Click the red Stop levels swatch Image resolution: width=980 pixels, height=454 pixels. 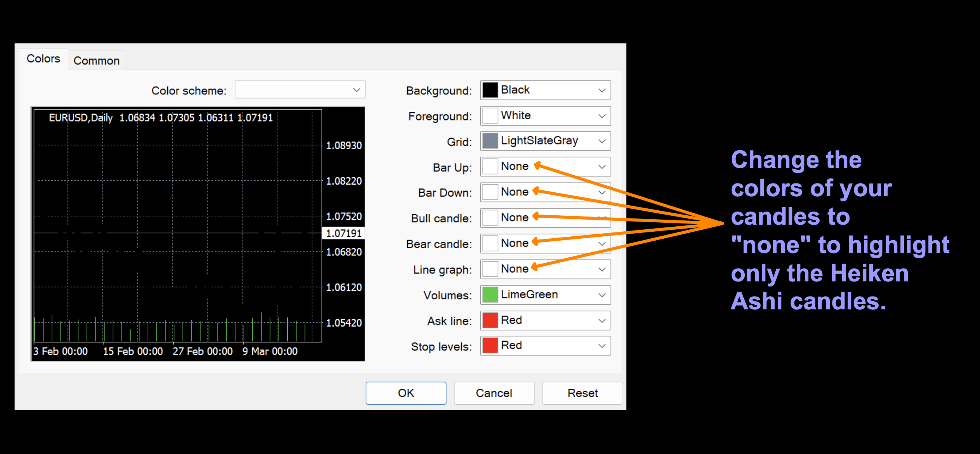pyautogui.click(x=490, y=346)
